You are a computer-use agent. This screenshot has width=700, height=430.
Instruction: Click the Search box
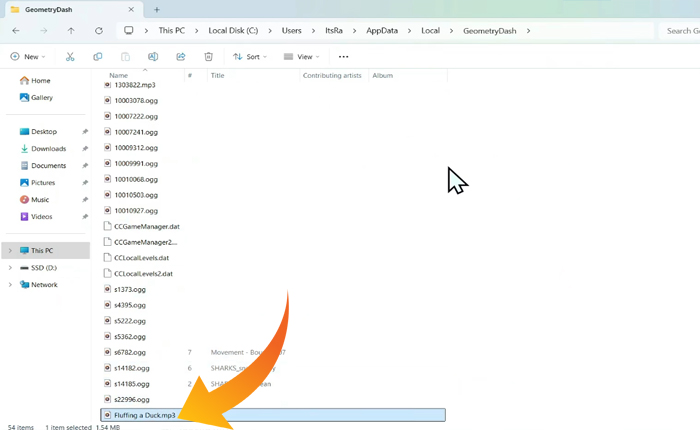(x=680, y=31)
